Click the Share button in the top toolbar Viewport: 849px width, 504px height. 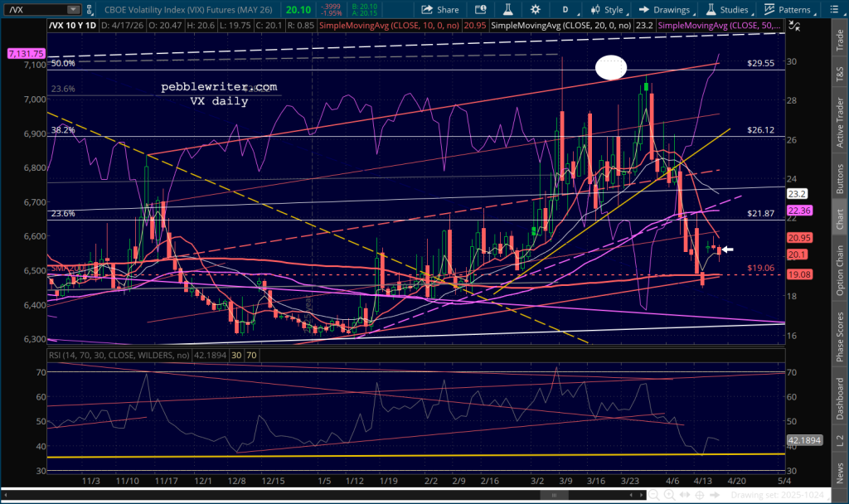coord(439,10)
